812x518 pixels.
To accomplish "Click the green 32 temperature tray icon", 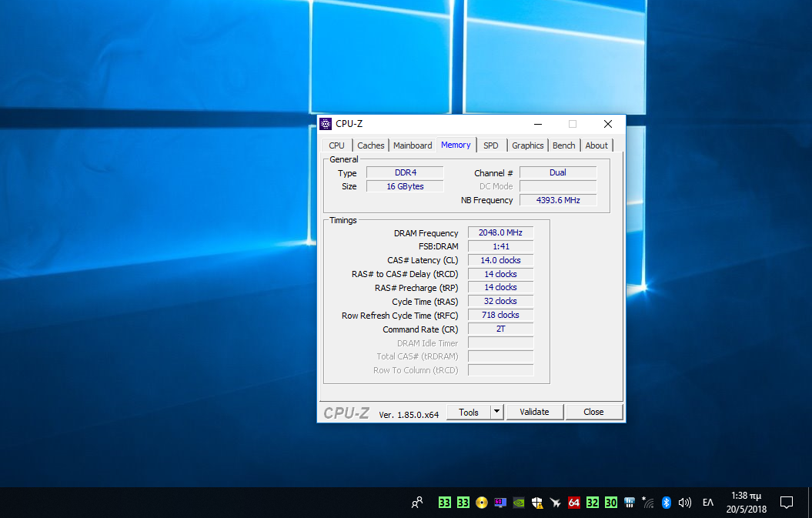I will tap(593, 503).
